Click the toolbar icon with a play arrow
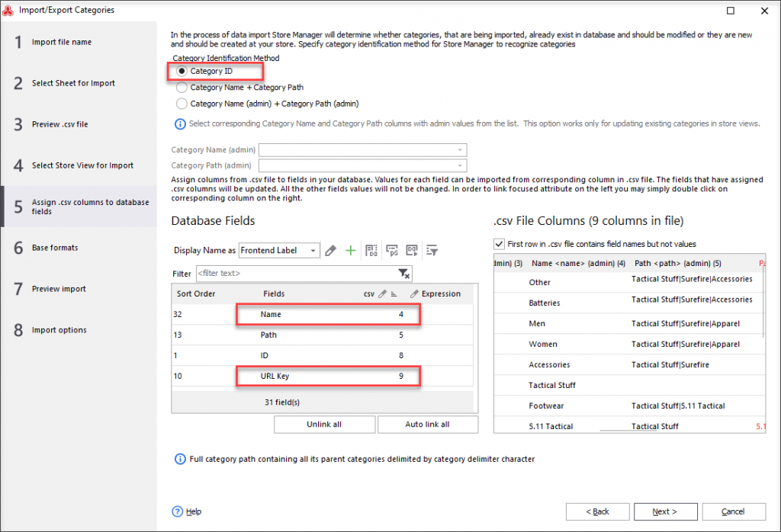This screenshot has height=532, width=781. click(x=412, y=250)
